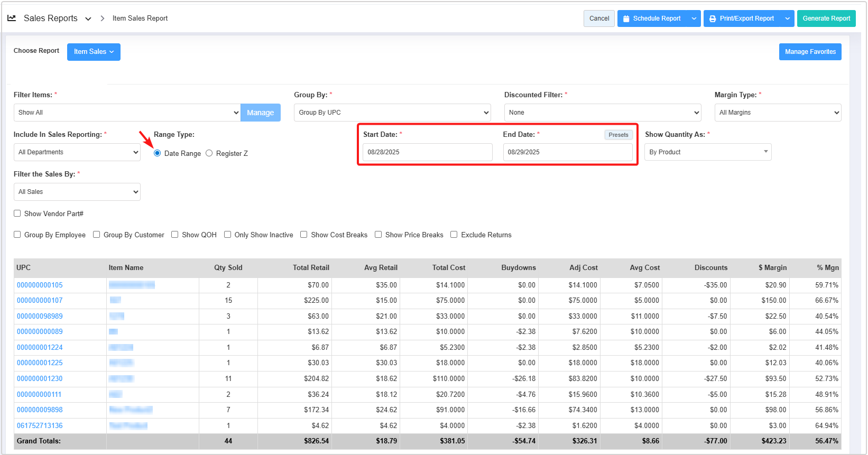This screenshot has width=868, height=455.
Task: Enable the Show Vendor Part# checkbox
Action: (x=17, y=213)
